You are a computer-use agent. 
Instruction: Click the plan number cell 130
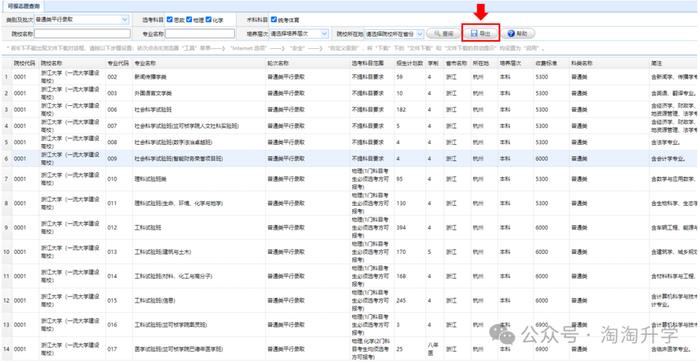(x=401, y=203)
